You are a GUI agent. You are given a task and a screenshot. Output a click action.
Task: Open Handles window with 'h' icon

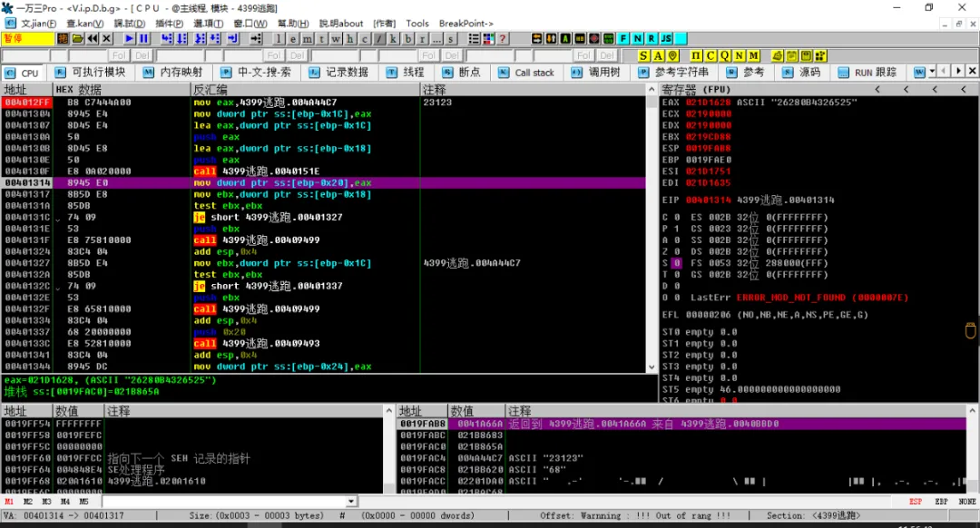click(x=350, y=39)
